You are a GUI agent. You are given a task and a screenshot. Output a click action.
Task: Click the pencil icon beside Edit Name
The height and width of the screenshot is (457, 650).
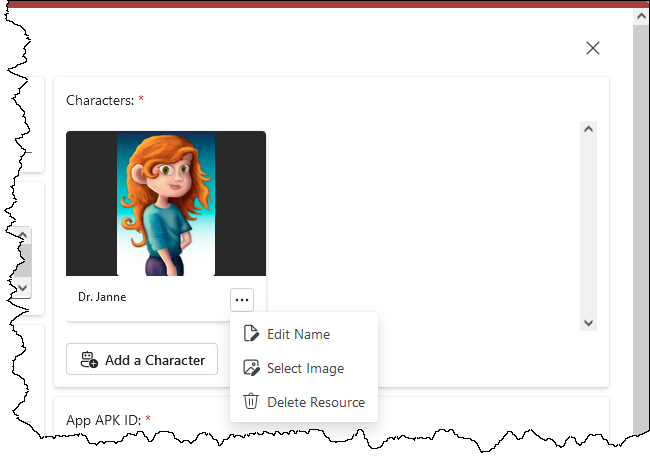click(251, 334)
